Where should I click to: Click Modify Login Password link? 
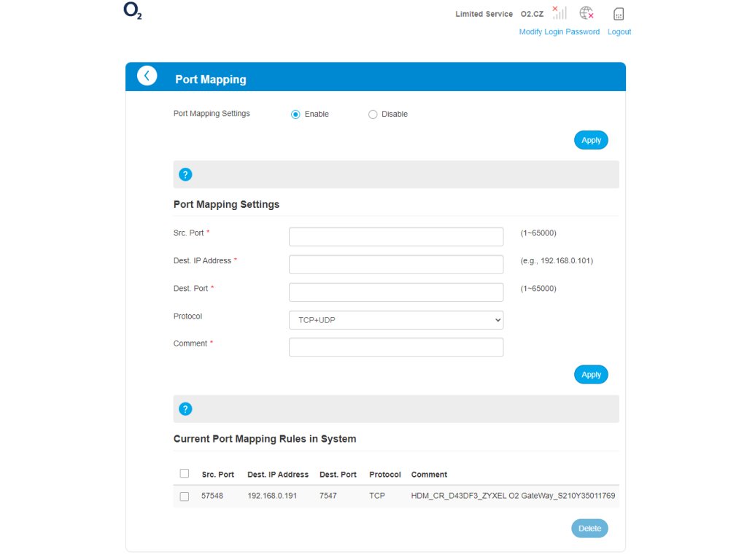click(x=559, y=32)
